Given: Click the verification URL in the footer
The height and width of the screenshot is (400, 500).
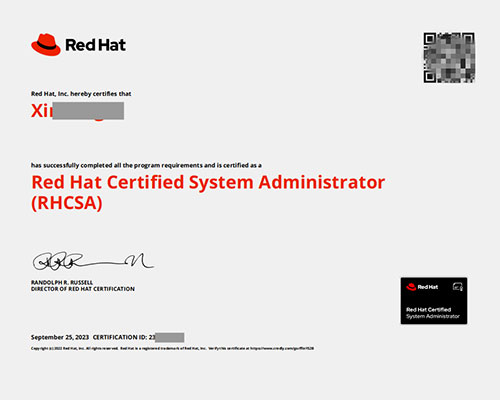Looking at the screenshot, I should click(x=282, y=348).
